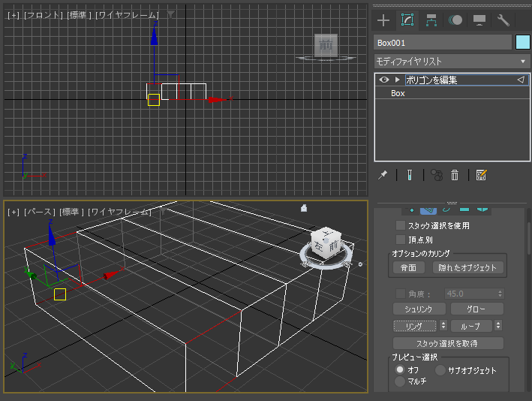This screenshot has width=532, height=401.
Task: Open [標準] menu in Perspective viewport
Action: pyautogui.click(x=71, y=212)
